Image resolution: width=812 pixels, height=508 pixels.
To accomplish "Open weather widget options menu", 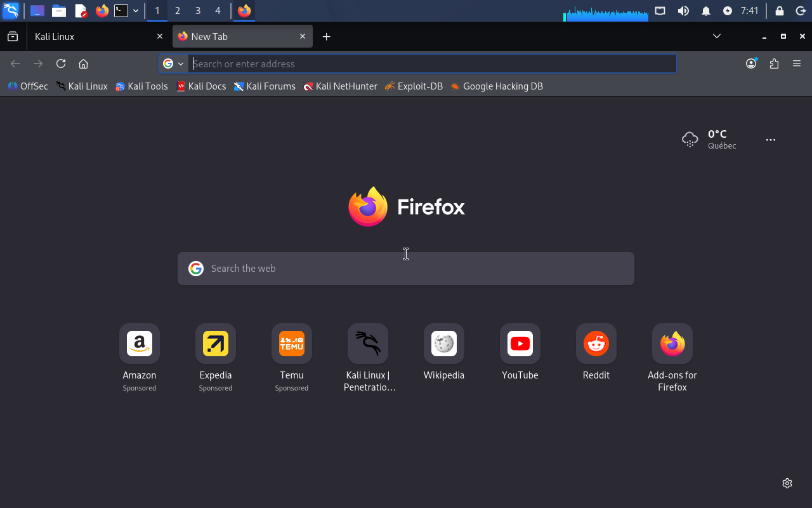I will 771,140.
